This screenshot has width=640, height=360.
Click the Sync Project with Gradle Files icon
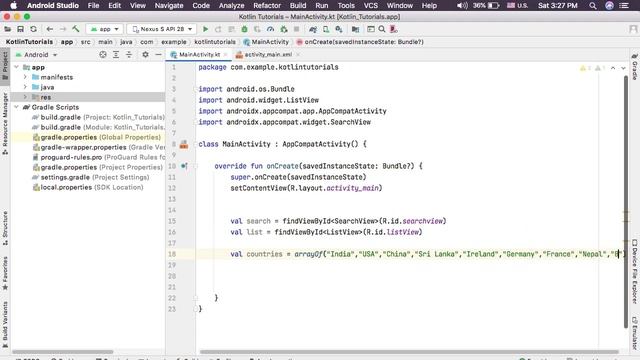pos(313,29)
